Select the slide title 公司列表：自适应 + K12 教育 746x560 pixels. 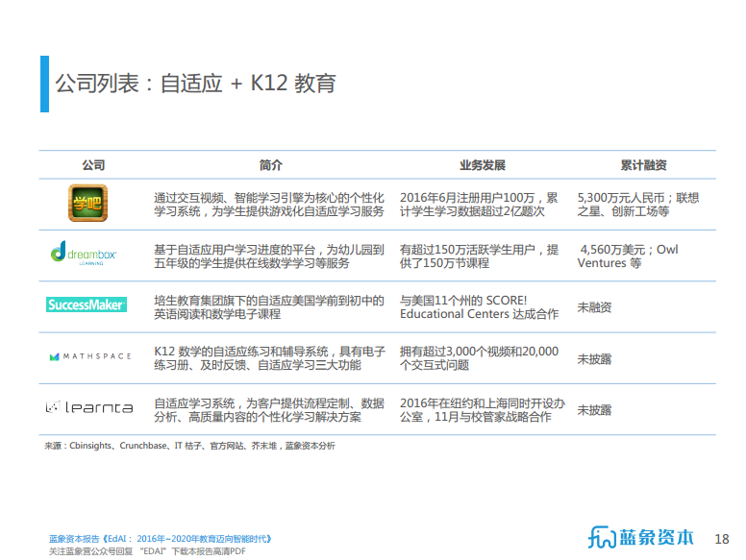(x=195, y=84)
